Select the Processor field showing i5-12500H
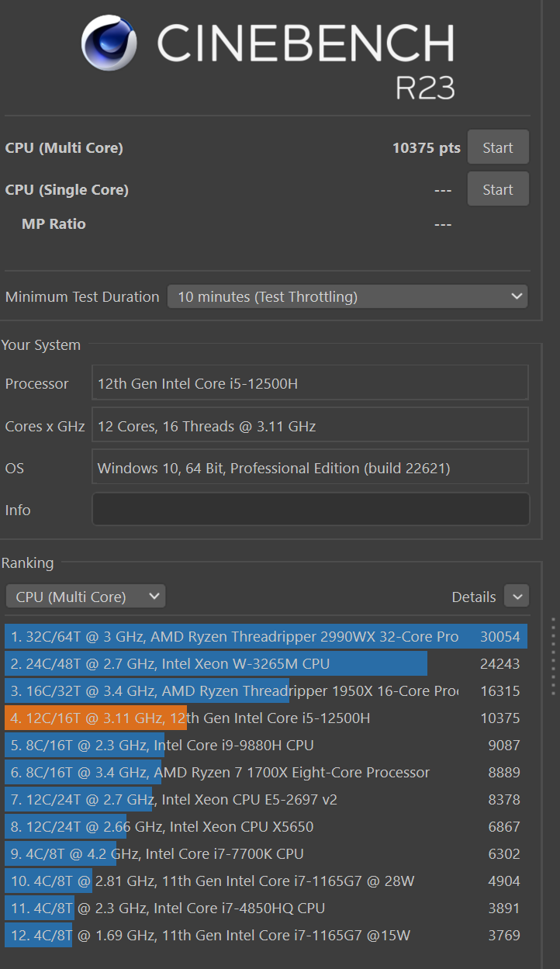 click(x=310, y=383)
